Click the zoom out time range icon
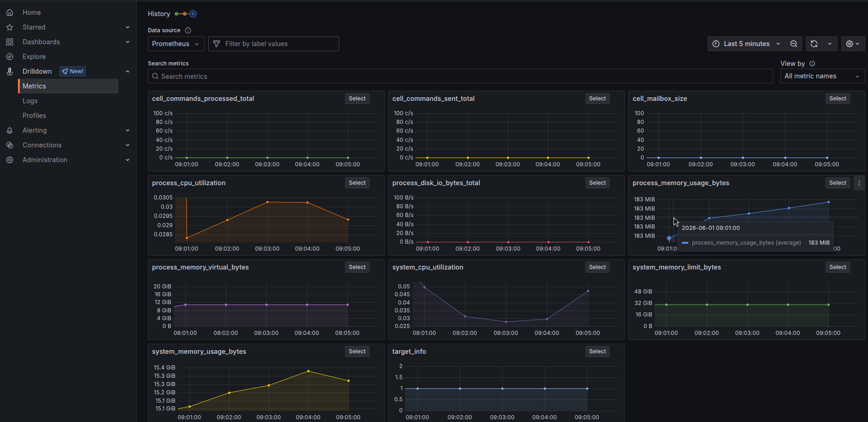This screenshot has height=422, width=868. pos(794,44)
